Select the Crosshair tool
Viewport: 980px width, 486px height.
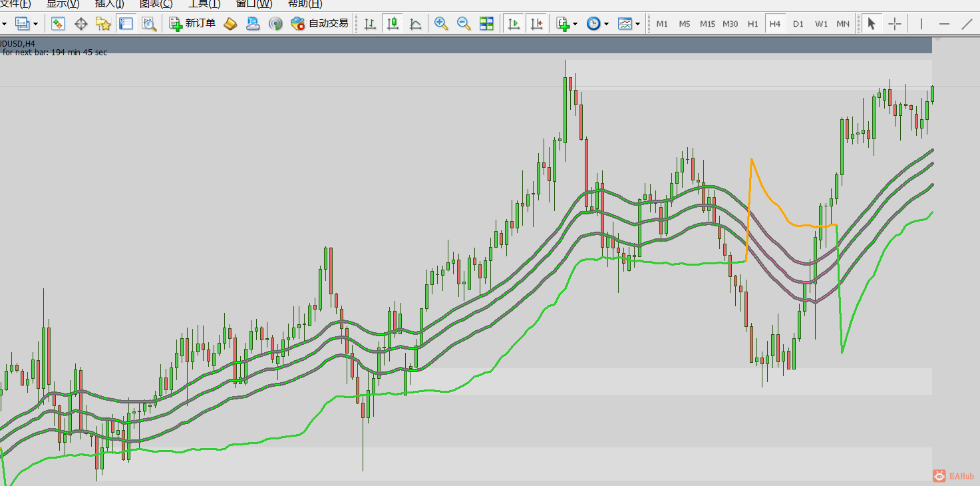coord(895,24)
